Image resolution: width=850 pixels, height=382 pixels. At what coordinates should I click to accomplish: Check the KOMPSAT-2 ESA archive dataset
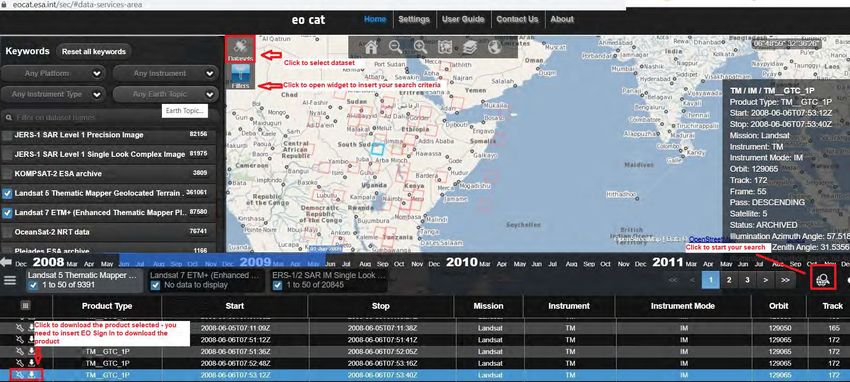tap(7, 174)
